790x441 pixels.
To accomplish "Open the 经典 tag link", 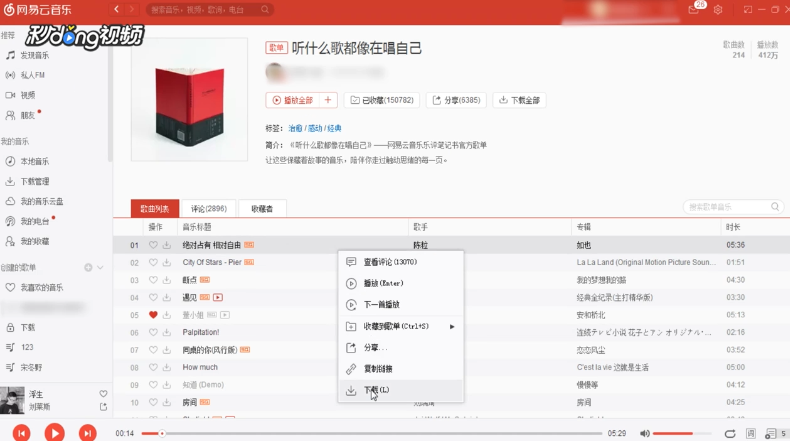I will [x=334, y=129].
